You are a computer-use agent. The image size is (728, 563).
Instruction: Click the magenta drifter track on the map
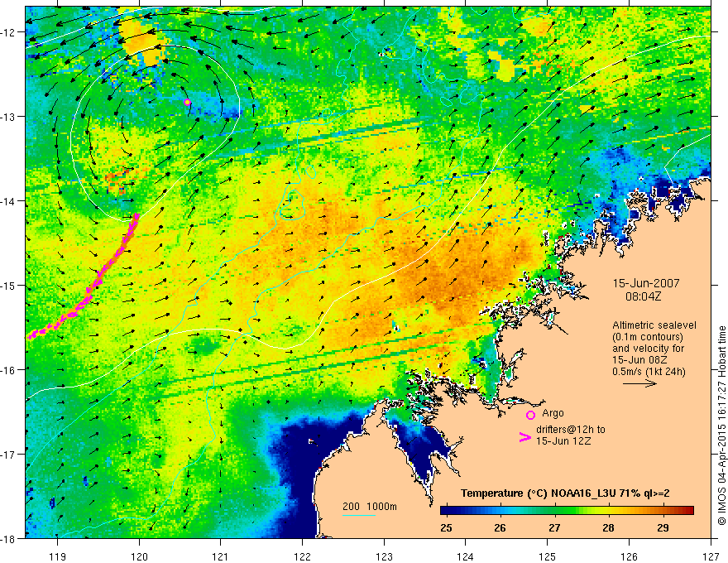click(x=97, y=282)
